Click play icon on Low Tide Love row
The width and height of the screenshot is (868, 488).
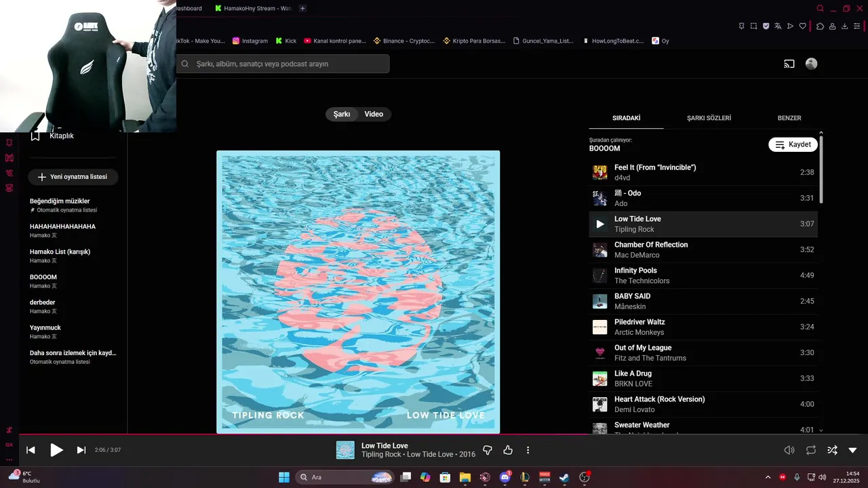(x=600, y=224)
